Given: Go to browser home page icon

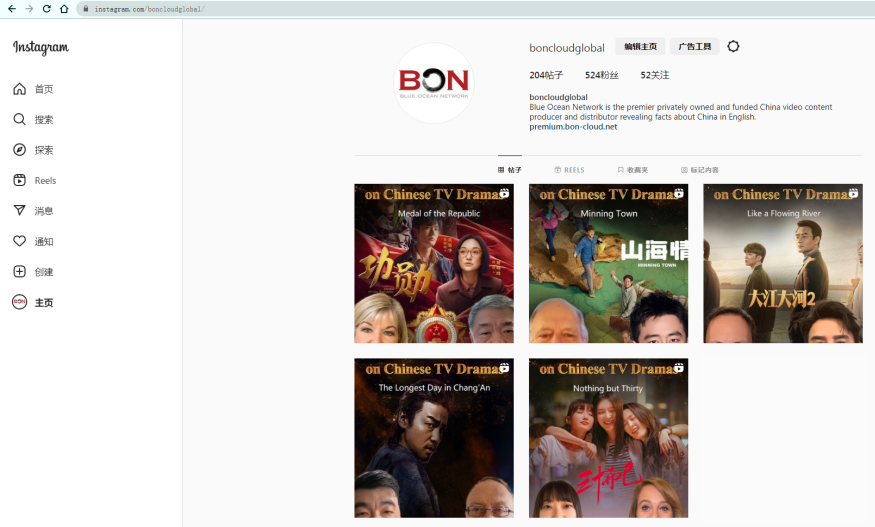Looking at the screenshot, I should (64, 9).
